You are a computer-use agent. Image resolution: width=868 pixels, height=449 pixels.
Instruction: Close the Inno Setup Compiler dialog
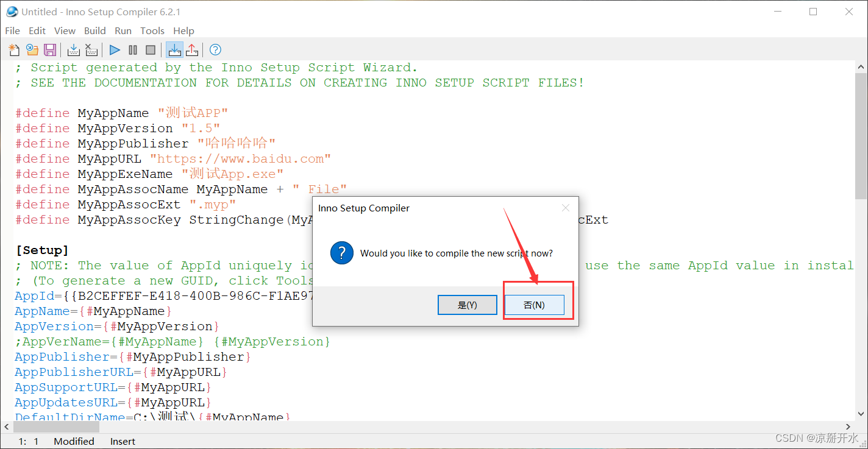pos(566,208)
